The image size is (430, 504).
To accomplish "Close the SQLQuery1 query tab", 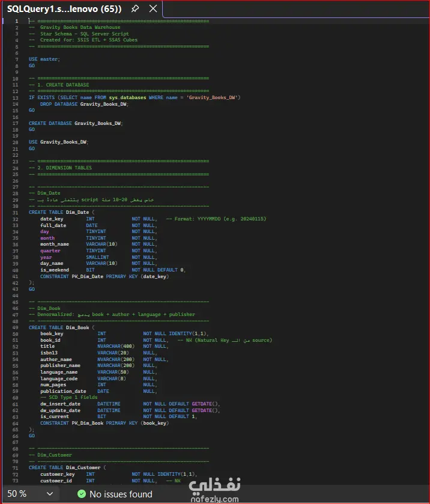I will (x=153, y=8).
